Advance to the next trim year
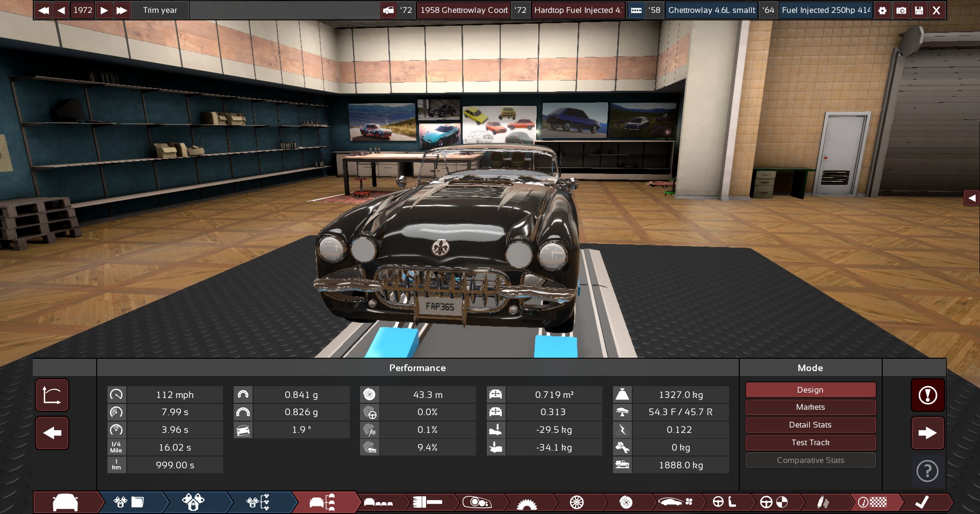980x514 pixels. pyautogui.click(x=104, y=10)
